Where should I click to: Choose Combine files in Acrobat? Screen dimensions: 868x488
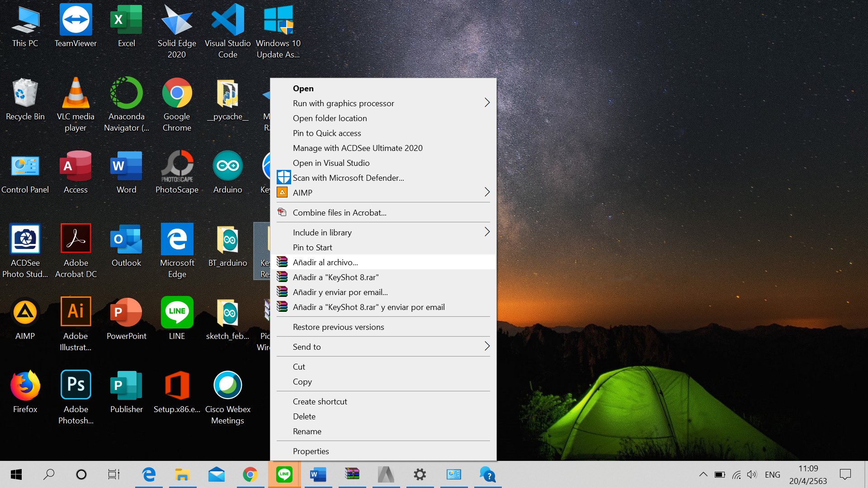click(x=383, y=213)
